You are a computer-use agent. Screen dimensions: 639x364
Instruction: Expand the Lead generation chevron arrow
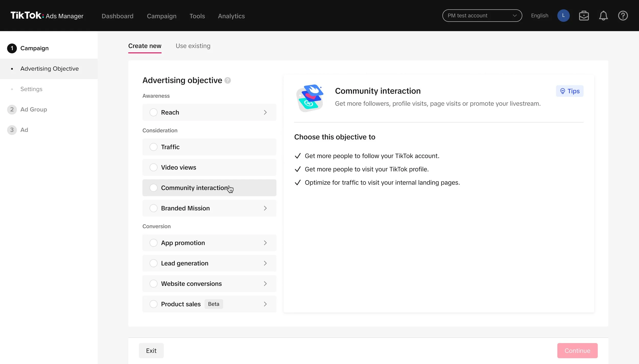(x=265, y=263)
